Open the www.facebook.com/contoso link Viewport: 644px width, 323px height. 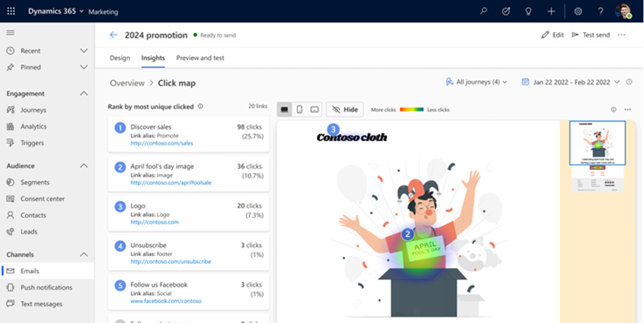click(166, 301)
